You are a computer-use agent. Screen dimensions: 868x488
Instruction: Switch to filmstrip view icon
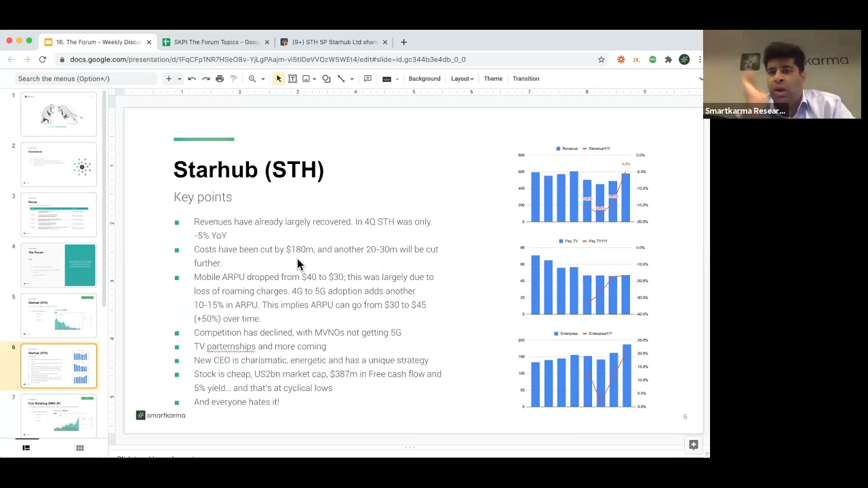[26, 447]
